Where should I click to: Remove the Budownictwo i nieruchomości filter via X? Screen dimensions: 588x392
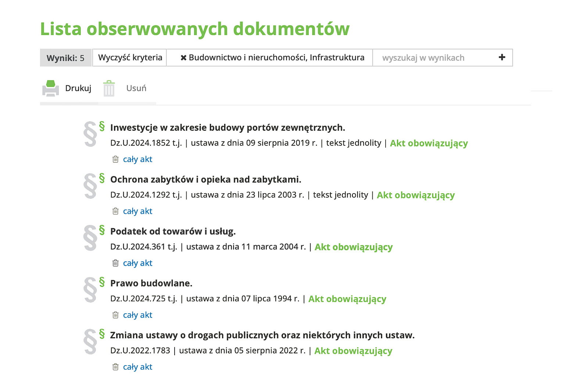pyautogui.click(x=183, y=58)
